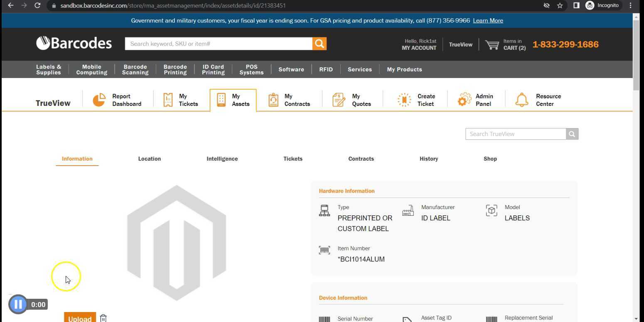Pause the screen recording
The image size is (644, 322).
pyautogui.click(x=18, y=305)
